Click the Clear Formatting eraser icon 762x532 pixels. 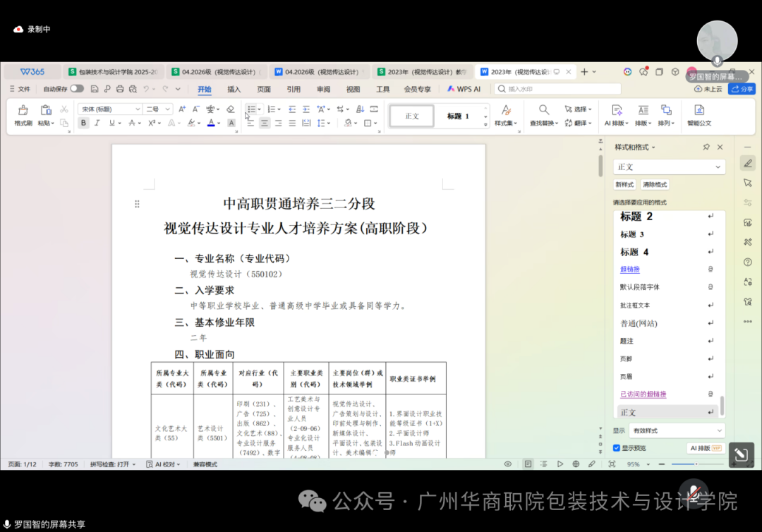(231, 109)
